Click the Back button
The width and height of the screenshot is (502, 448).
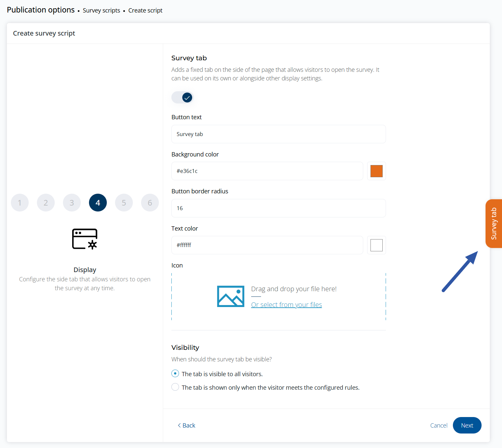(x=186, y=425)
